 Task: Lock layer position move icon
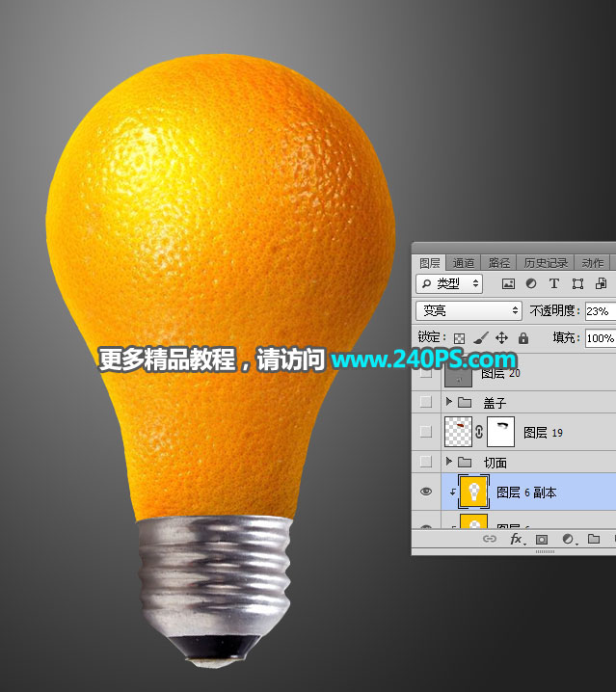tap(501, 338)
